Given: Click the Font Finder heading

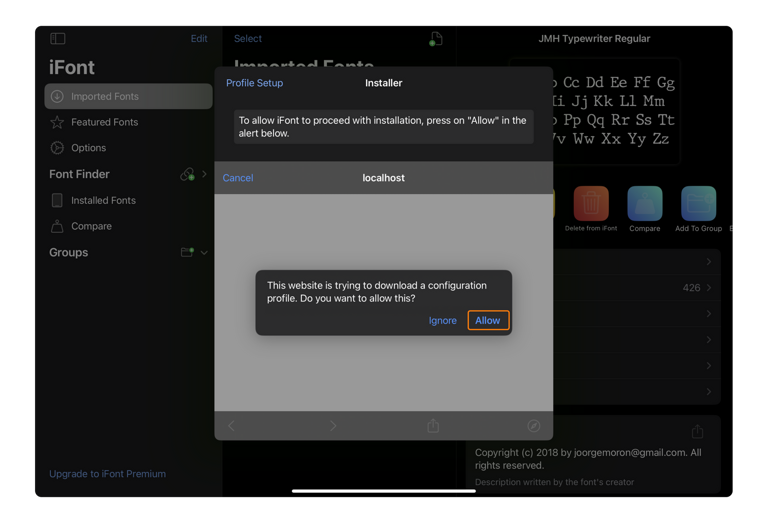Looking at the screenshot, I should [79, 174].
